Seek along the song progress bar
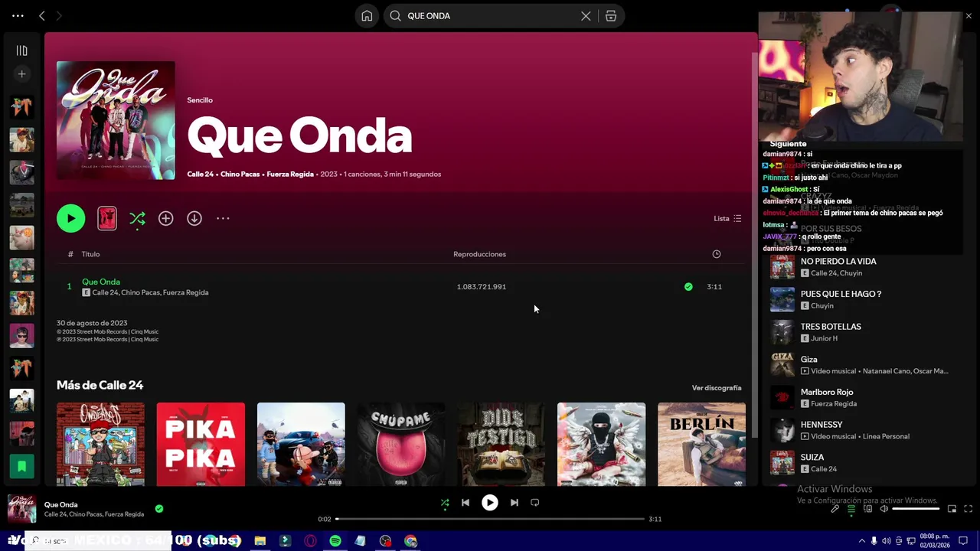The width and height of the screenshot is (980, 551). pos(490,519)
